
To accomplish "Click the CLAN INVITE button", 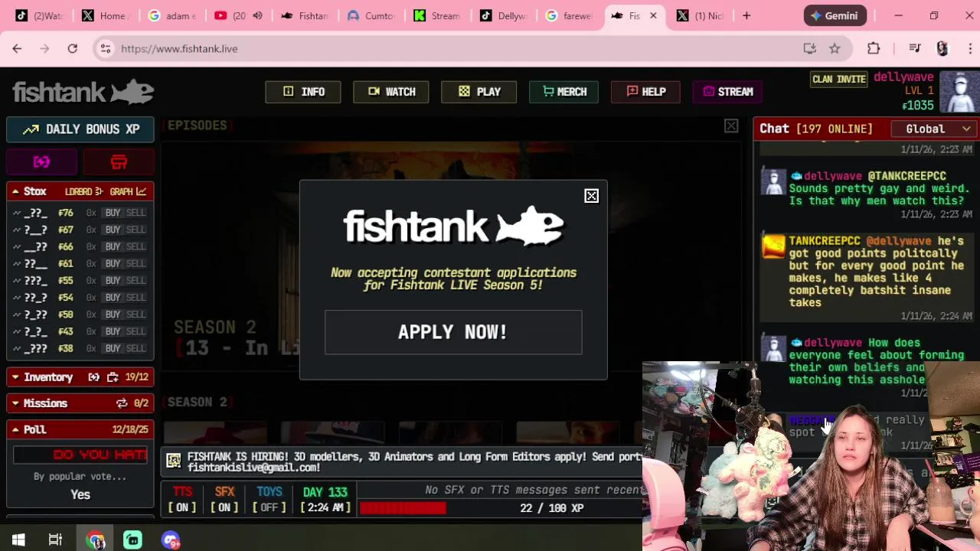I will (838, 79).
